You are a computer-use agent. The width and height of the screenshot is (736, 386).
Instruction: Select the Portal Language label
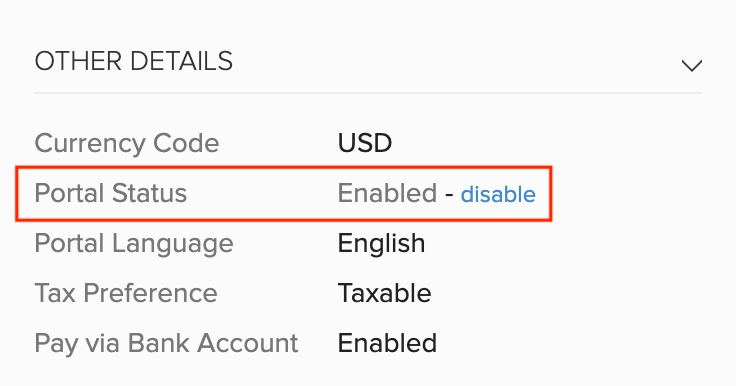pyautogui.click(x=134, y=244)
